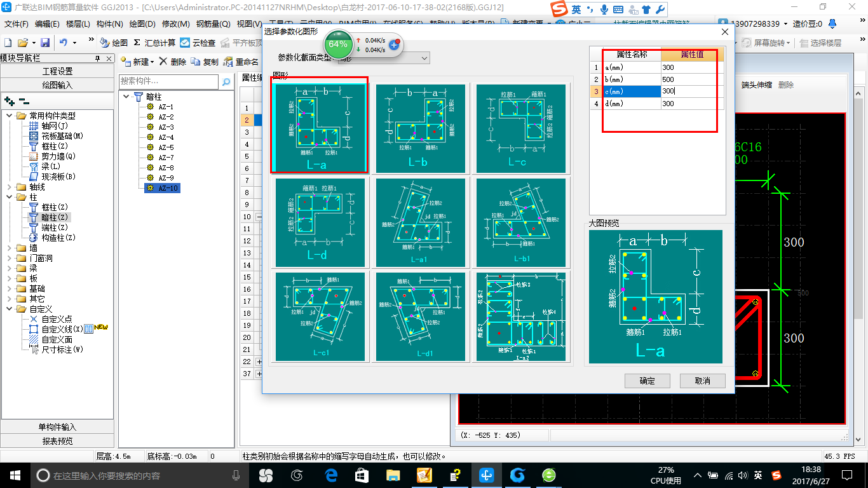Click the 取消 button in the dialog
The width and height of the screenshot is (868, 488).
click(x=703, y=381)
